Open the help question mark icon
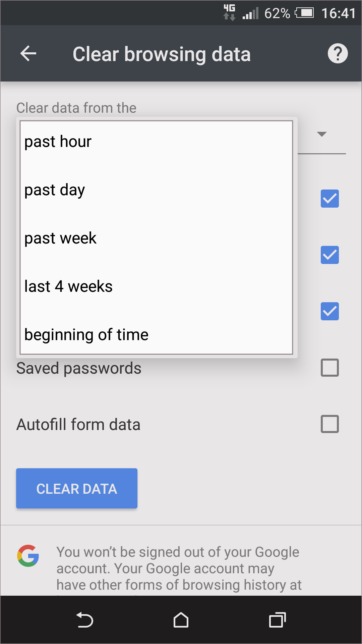Viewport: 362px width, 644px height. pos(338,54)
